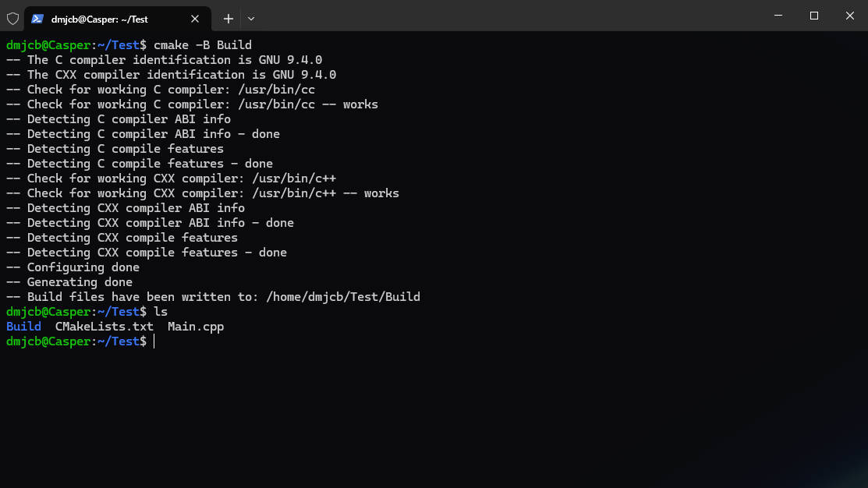The width and height of the screenshot is (868, 488).
Task: Click the '/usr/bin/cc -- works' line
Action: point(192,104)
